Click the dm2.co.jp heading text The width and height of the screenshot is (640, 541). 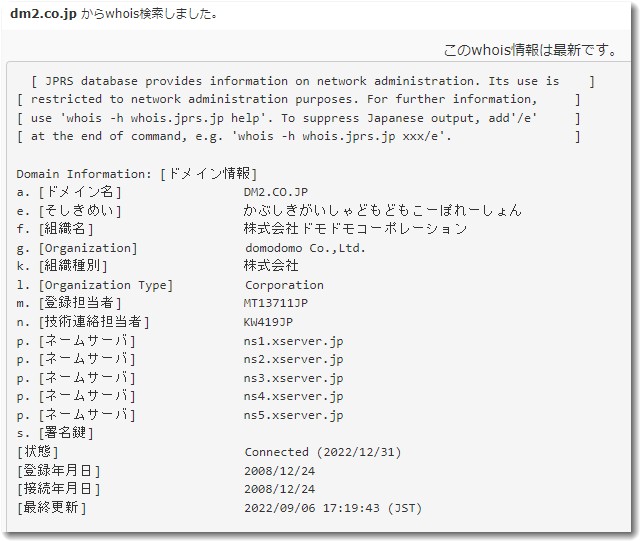43,13
